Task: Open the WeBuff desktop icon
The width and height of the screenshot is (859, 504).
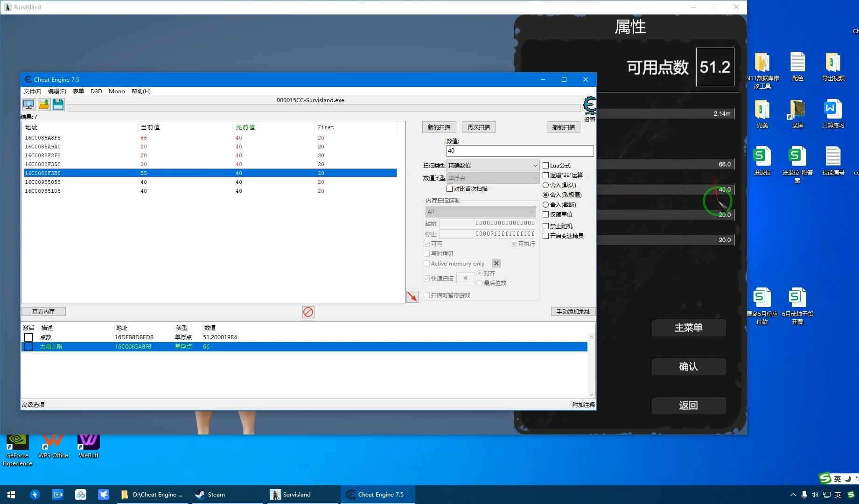Action: pyautogui.click(x=89, y=447)
